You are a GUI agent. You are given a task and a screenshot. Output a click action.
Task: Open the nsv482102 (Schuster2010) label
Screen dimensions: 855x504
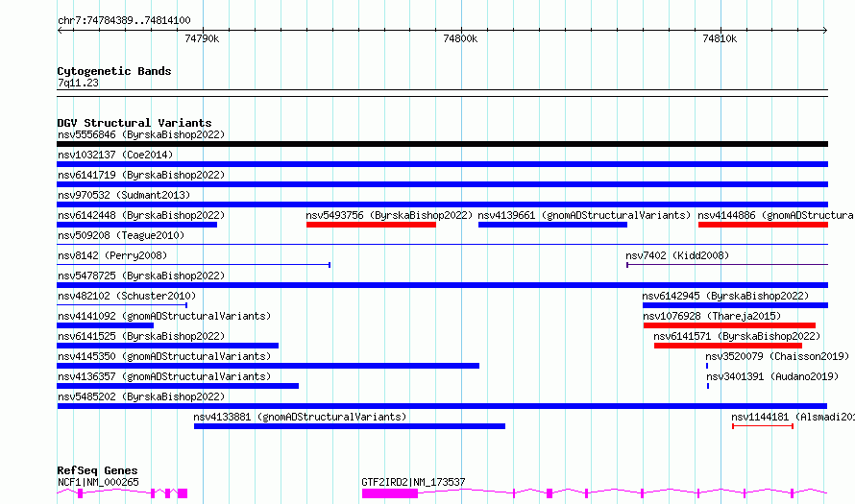(x=127, y=296)
